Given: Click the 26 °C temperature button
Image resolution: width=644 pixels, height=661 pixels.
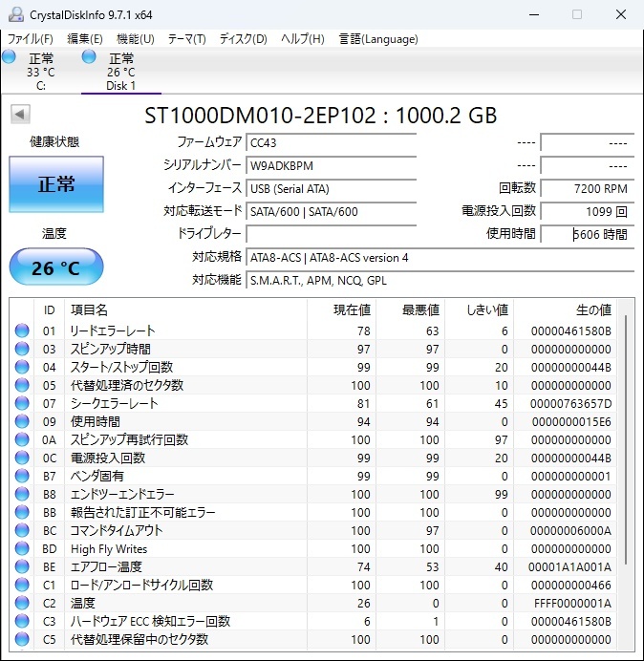Looking at the screenshot, I should 56,267.
